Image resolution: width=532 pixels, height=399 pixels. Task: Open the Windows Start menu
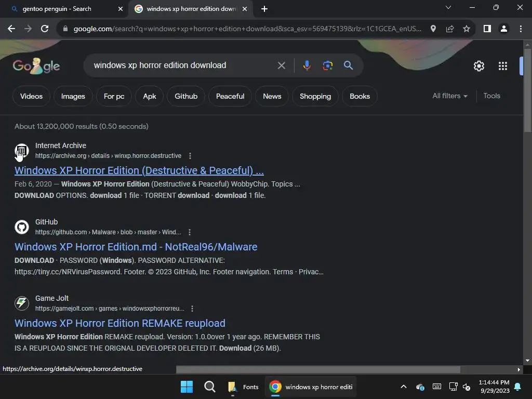click(x=187, y=387)
